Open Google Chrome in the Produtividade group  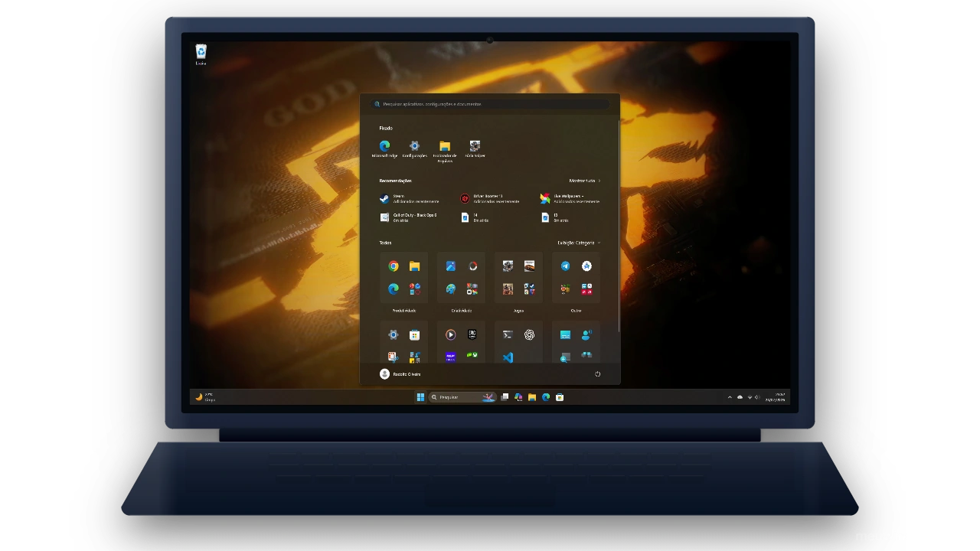(x=394, y=266)
